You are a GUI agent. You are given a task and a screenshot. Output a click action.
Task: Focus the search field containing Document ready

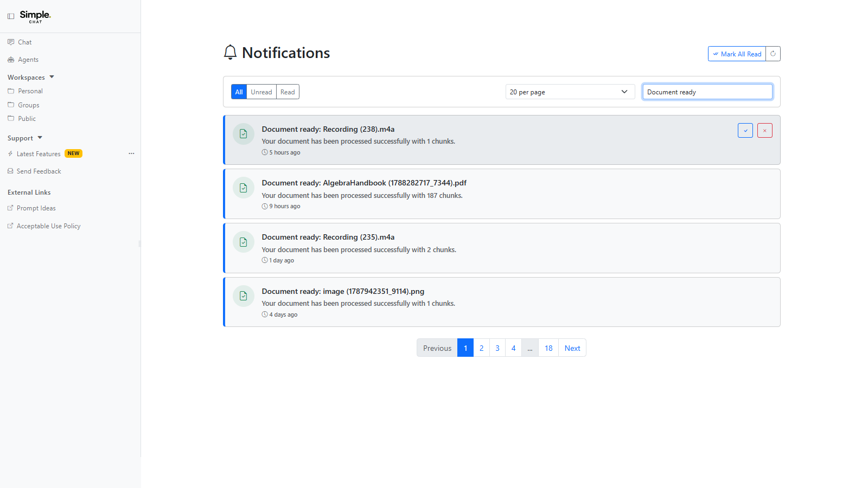coord(707,92)
